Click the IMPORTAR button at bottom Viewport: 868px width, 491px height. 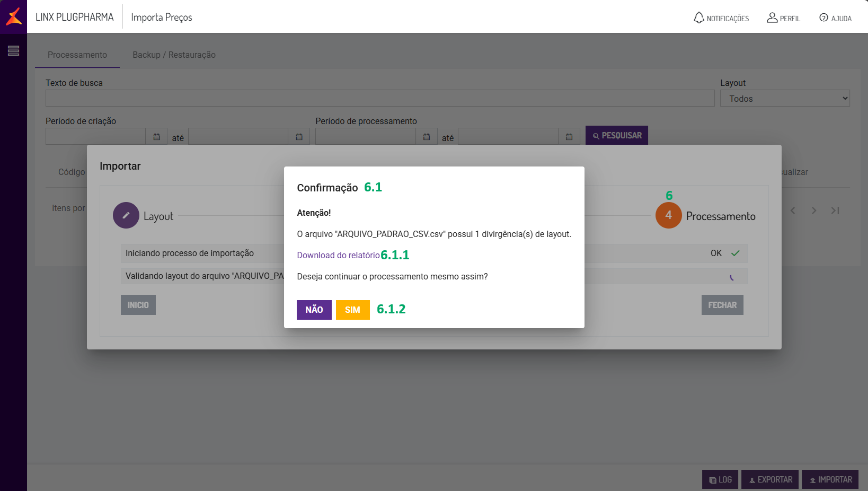pyautogui.click(x=830, y=479)
